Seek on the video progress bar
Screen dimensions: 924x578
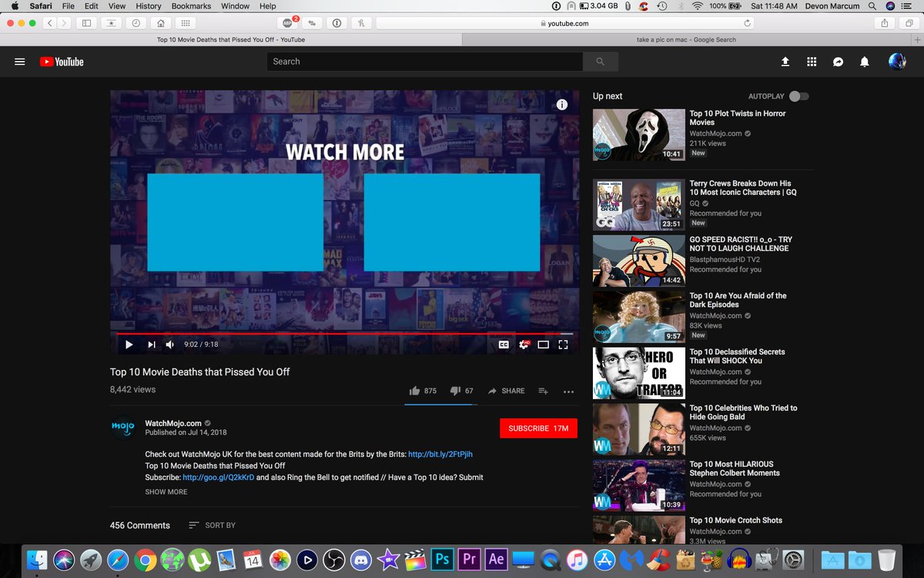[x=345, y=334]
